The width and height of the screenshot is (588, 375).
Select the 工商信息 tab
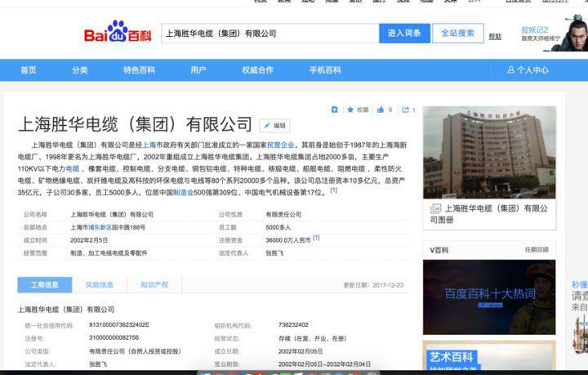[x=45, y=285]
